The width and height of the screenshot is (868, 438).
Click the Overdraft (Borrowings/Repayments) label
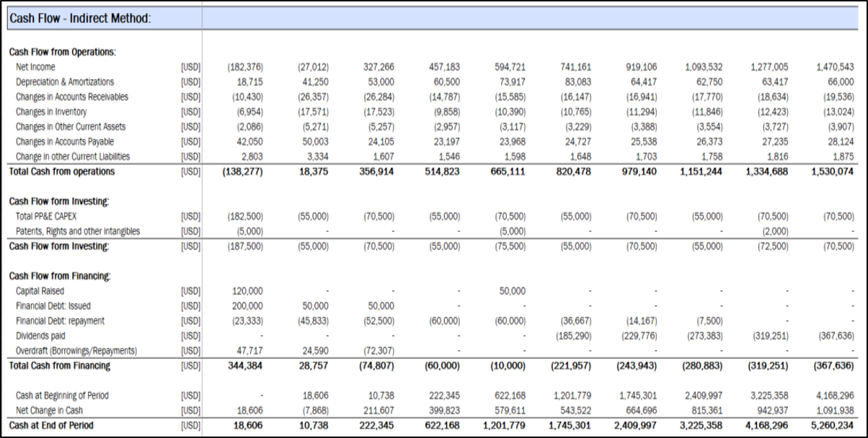click(x=76, y=351)
